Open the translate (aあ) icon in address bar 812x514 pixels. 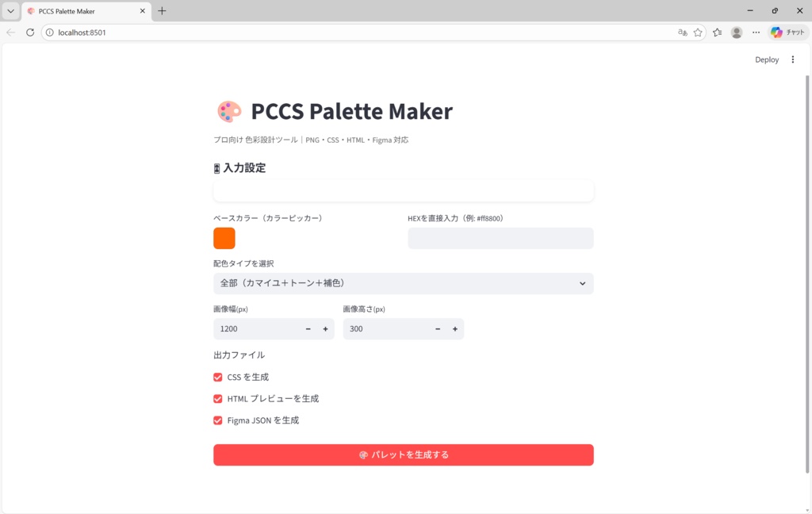pyautogui.click(x=682, y=33)
